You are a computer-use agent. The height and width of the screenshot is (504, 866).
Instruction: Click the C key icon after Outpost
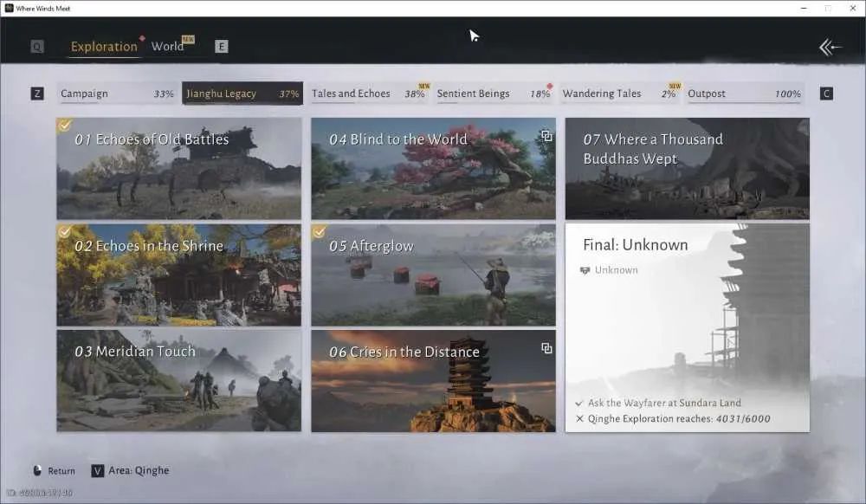pyautogui.click(x=826, y=94)
